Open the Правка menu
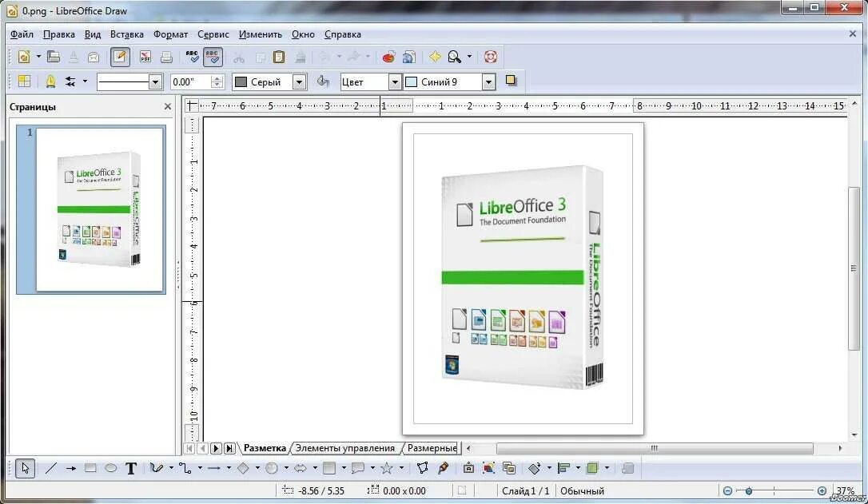Viewport: 868px width, 504px height. tap(58, 34)
